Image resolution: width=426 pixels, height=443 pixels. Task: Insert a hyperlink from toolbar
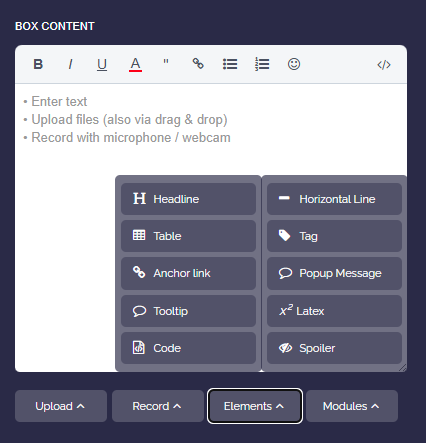pyautogui.click(x=198, y=64)
